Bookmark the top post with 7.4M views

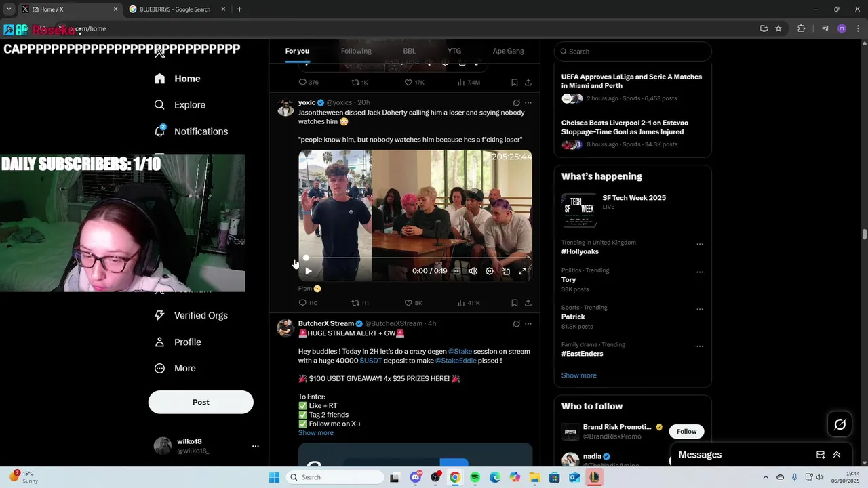pyautogui.click(x=515, y=82)
